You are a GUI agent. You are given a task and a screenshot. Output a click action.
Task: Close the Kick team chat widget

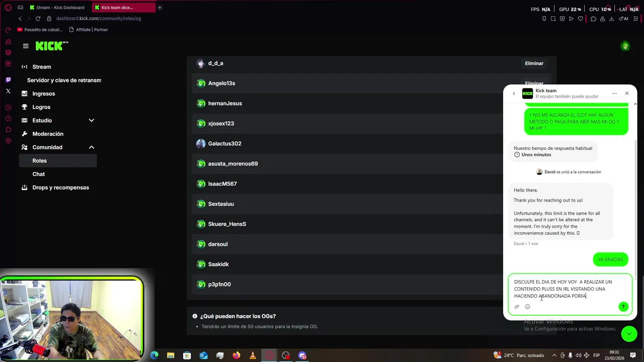[627, 94]
